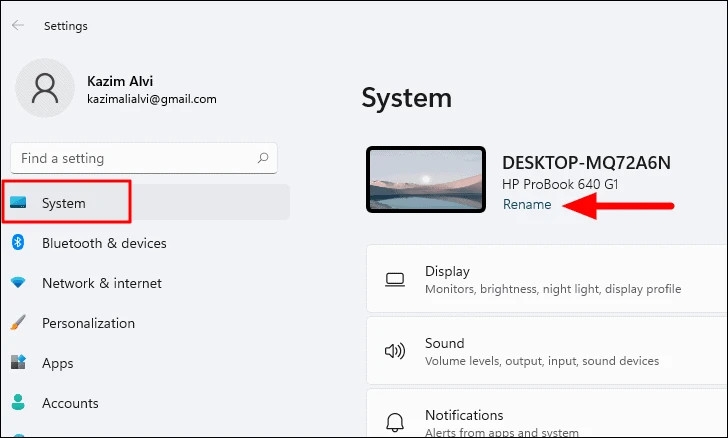Viewport: 728px width, 438px height.
Task: Open the Network & internet section
Action: [102, 283]
